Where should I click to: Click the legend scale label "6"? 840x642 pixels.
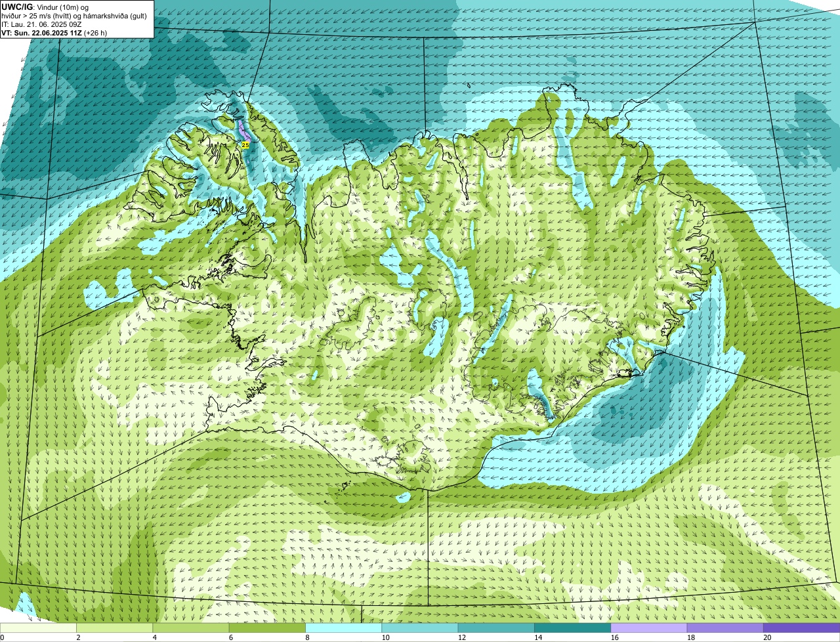point(231,637)
